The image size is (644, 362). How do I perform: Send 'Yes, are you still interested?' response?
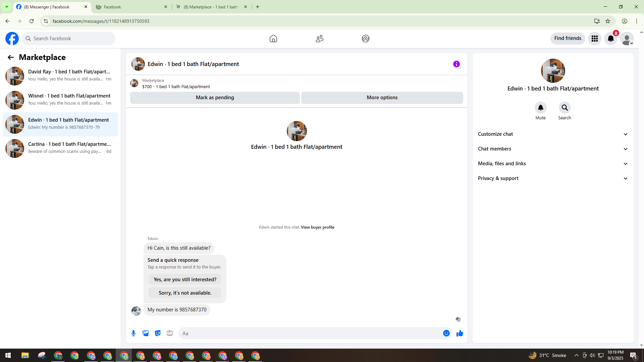pos(185,280)
